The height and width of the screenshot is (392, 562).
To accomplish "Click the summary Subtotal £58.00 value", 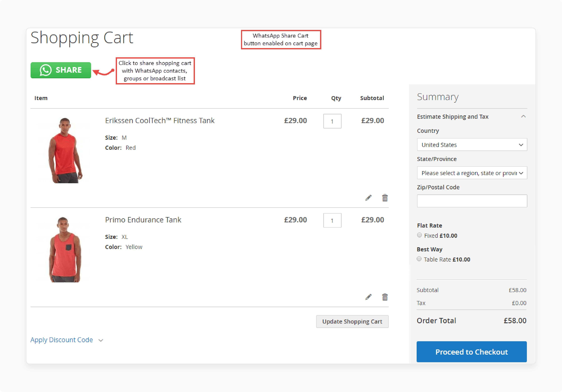I will pos(517,290).
